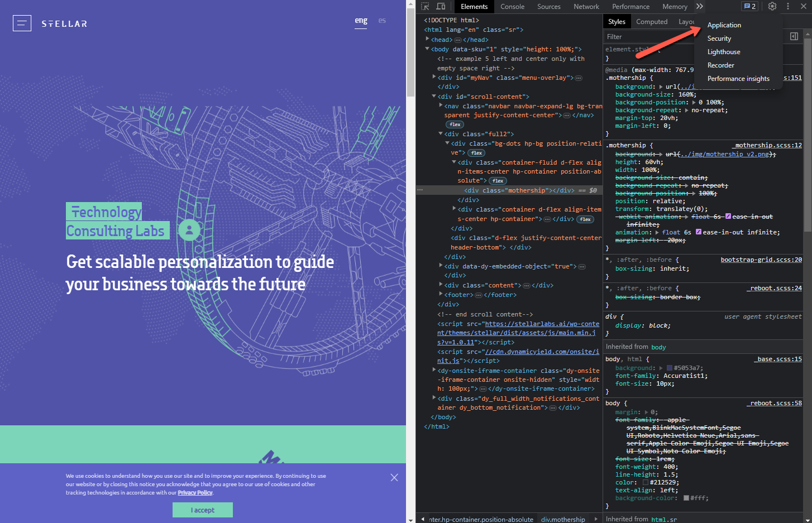This screenshot has width=812, height=523.
Task: Open DevTools settings gear
Action: pyautogui.click(x=772, y=7)
